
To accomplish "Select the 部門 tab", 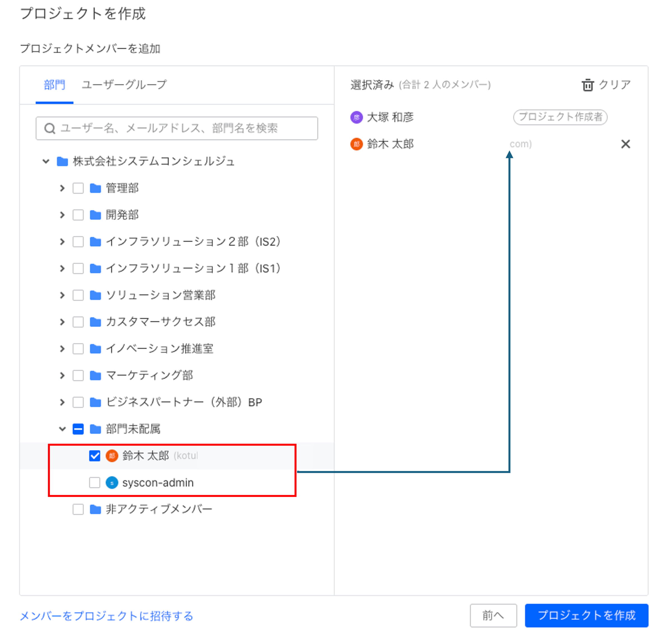I will pyautogui.click(x=54, y=85).
